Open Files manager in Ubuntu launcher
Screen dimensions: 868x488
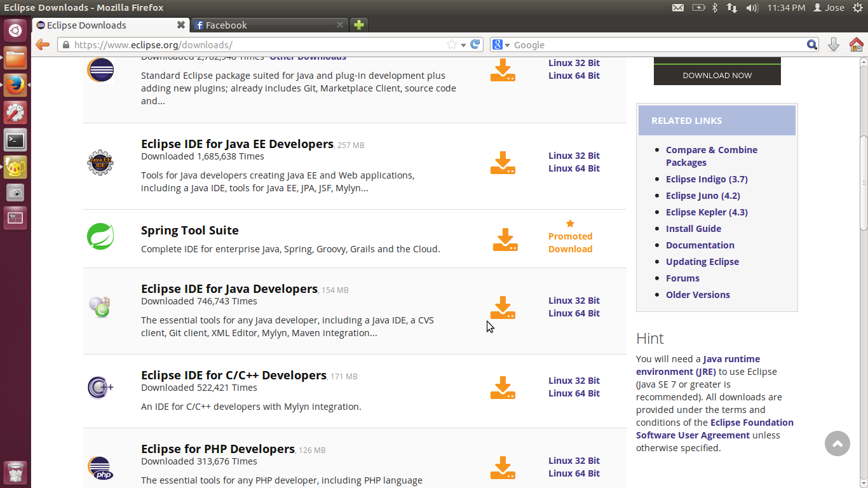15,58
